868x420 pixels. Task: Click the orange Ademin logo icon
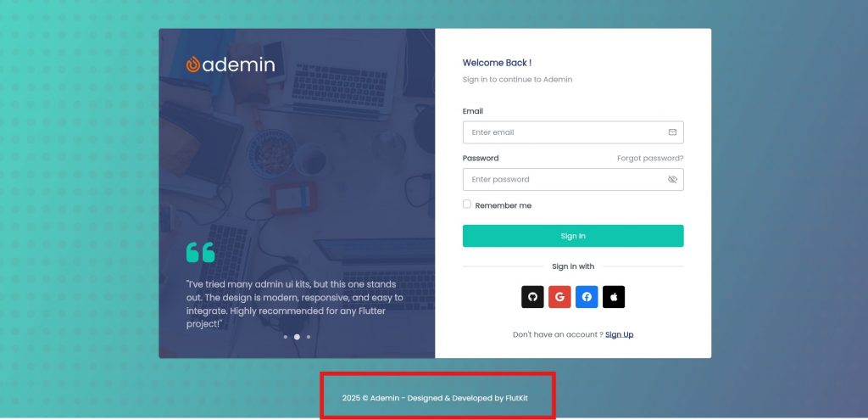tap(193, 64)
